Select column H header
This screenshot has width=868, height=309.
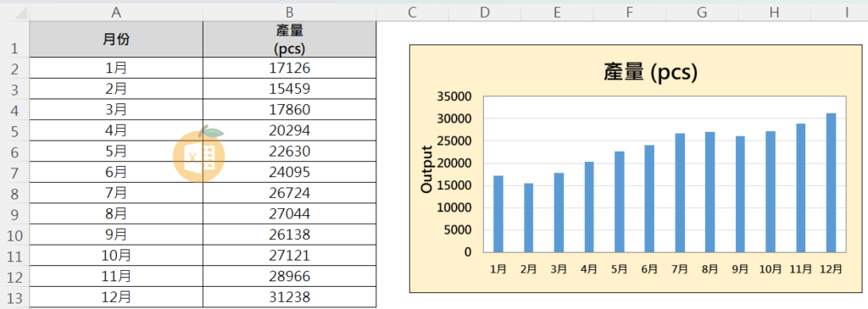774,12
